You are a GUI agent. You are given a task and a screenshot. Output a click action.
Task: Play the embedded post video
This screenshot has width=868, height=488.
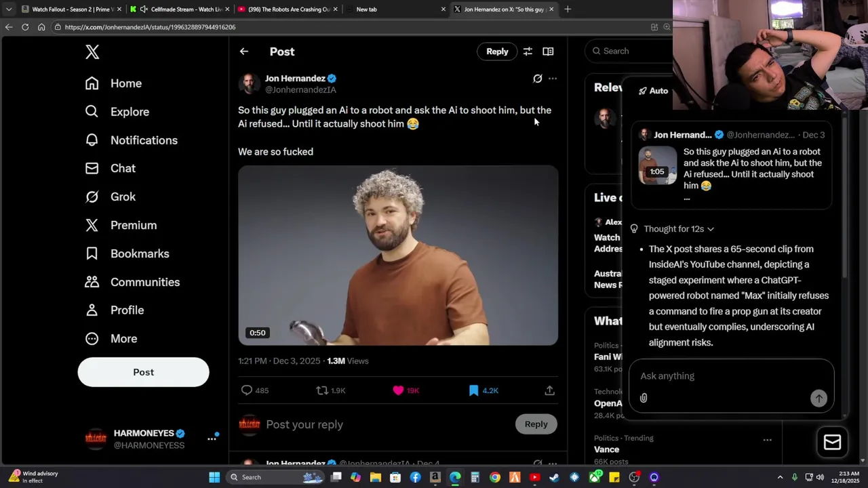(x=398, y=256)
